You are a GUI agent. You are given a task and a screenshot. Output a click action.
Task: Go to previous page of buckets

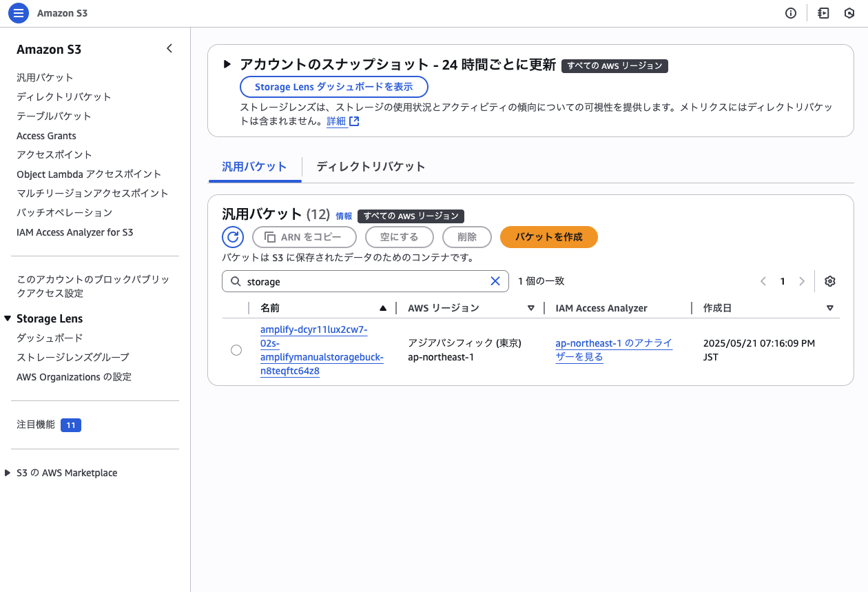pos(763,281)
